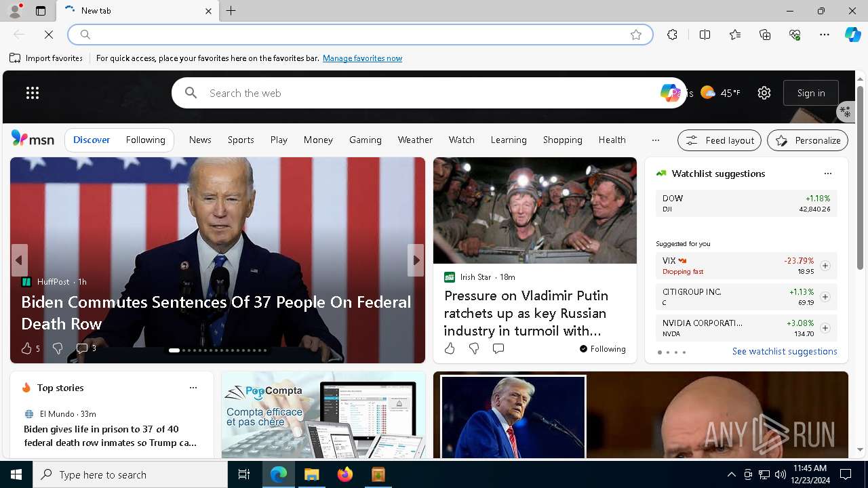Image resolution: width=868 pixels, height=488 pixels.
Task: Add NVIDIA Corporation to watchlist
Action: [825, 328]
